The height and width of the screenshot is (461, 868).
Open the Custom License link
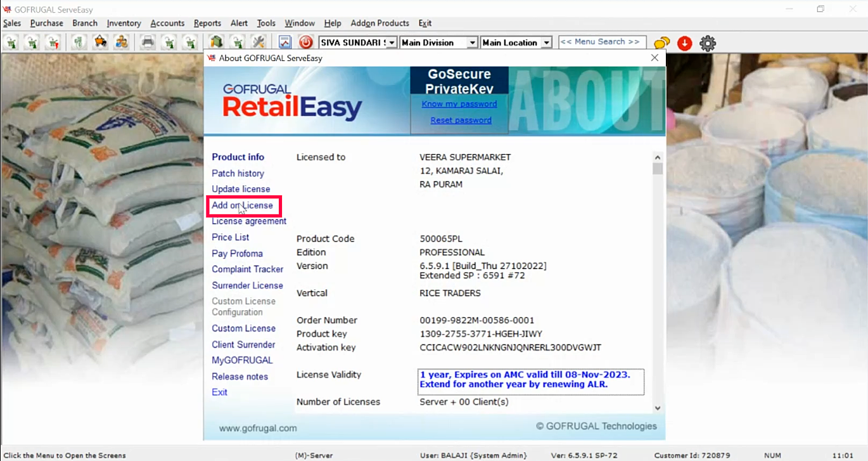pos(243,328)
